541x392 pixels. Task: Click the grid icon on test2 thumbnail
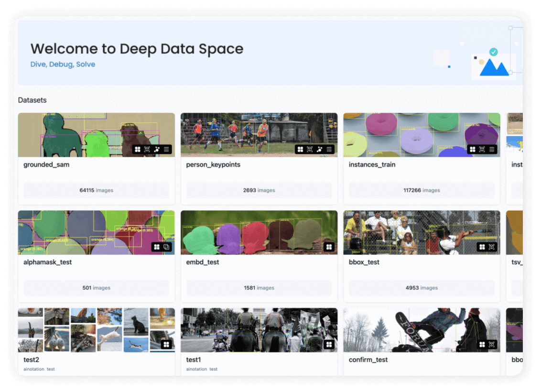click(166, 344)
